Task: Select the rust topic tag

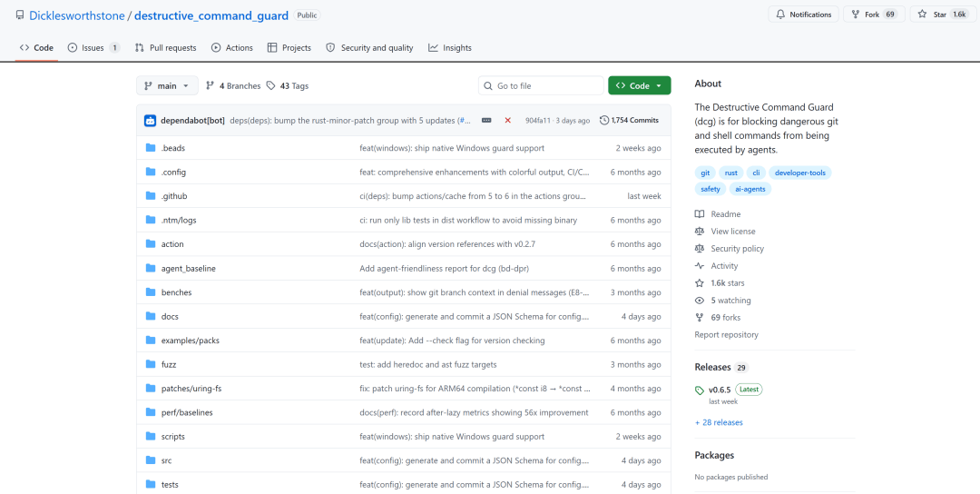Action: click(730, 173)
